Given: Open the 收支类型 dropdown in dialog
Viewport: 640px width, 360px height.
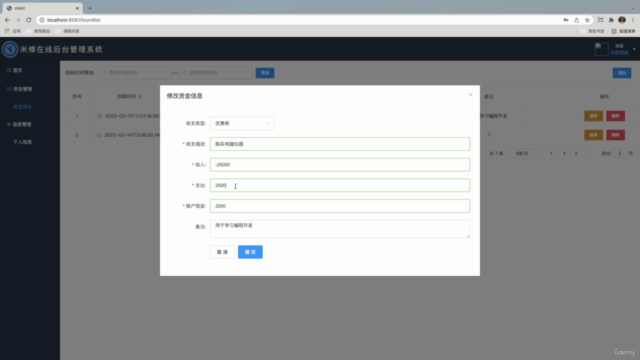Looking at the screenshot, I should click(x=242, y=123).
